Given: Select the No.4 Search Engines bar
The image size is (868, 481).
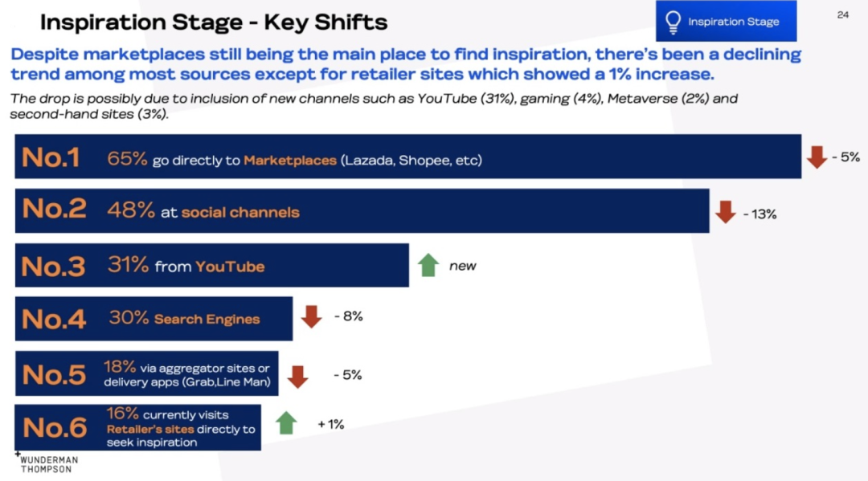Looking at the screenshot, I should 154,319.
